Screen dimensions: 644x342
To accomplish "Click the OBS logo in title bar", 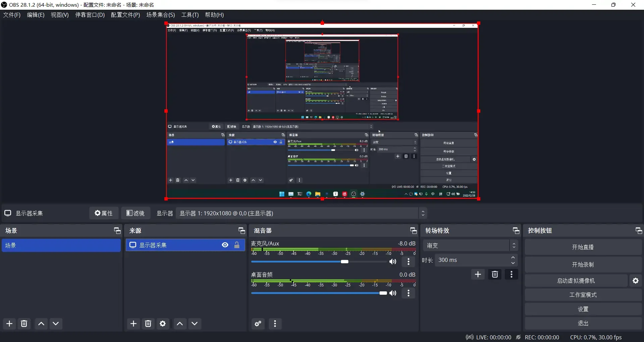I will (x=4, y=5).
